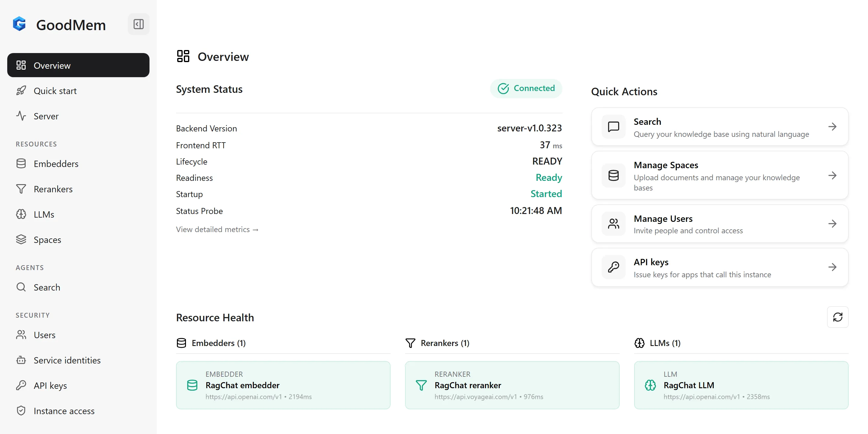Click the Manage Users people icon
Viewport: 868px width, 434px height.
click(613, 224)
